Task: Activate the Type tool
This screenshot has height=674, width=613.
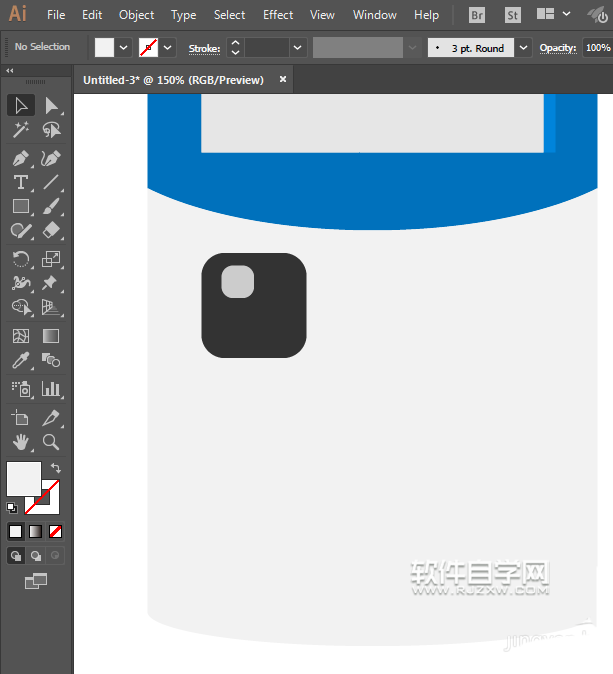Action: pyautogui.click(x=20, y=182)
